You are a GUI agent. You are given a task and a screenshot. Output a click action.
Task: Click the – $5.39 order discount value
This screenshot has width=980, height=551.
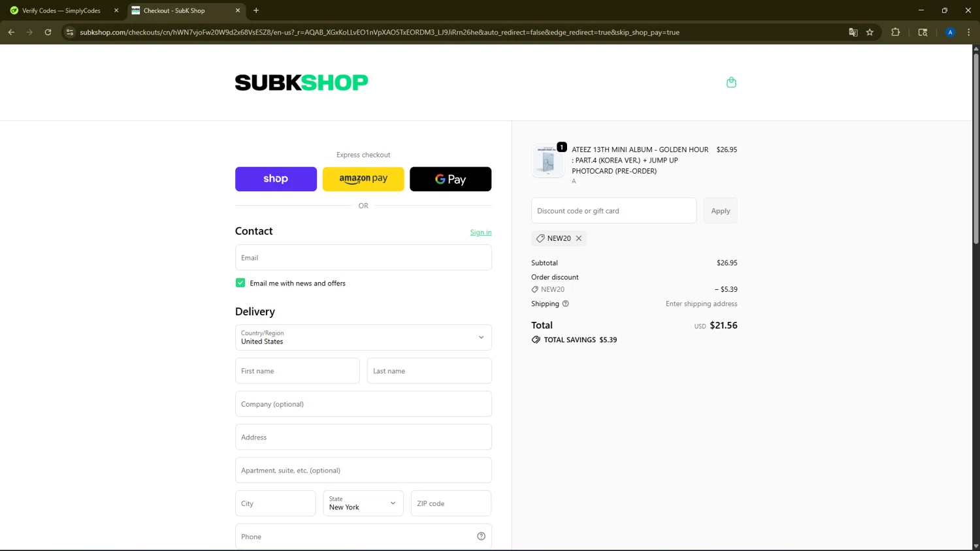(726, 289)
